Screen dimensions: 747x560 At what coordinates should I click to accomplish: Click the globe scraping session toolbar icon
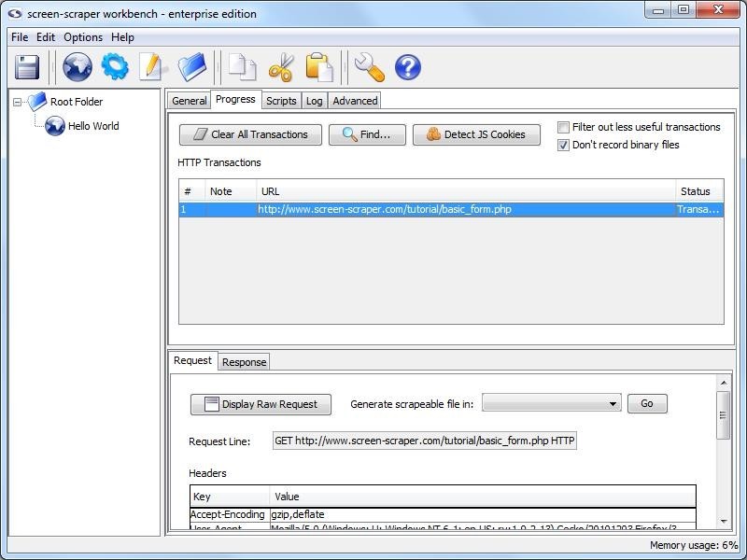(x=78, y=66)
